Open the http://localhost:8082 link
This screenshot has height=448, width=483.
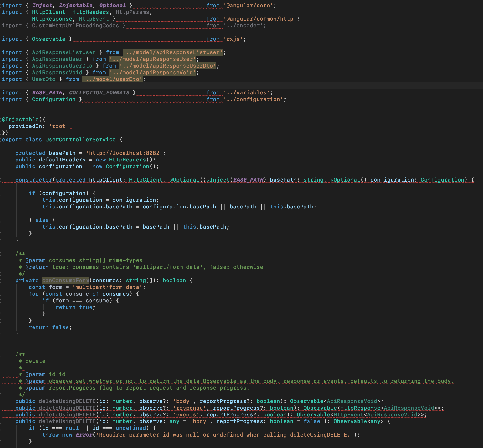(x=124, y=153)
